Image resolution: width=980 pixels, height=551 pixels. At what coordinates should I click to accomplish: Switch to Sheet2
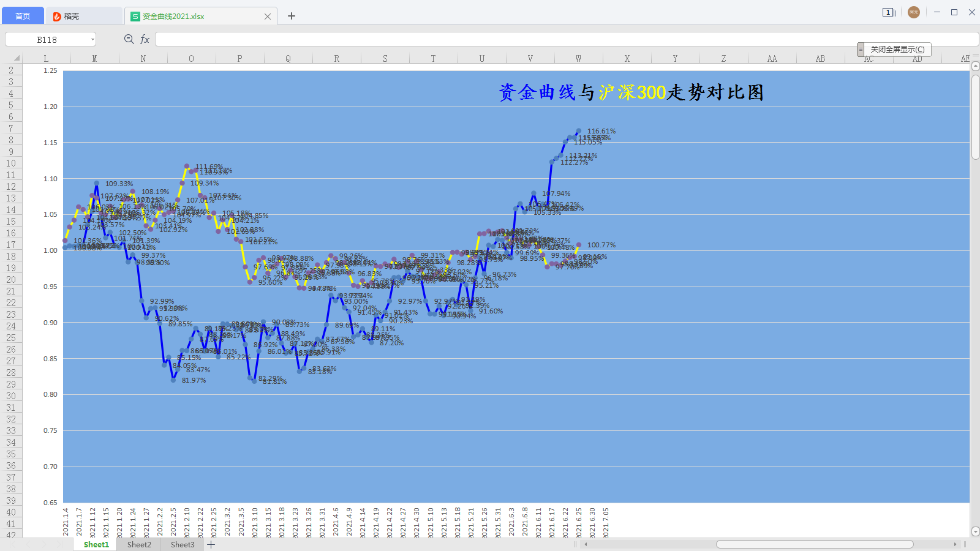tap(138, 544)
